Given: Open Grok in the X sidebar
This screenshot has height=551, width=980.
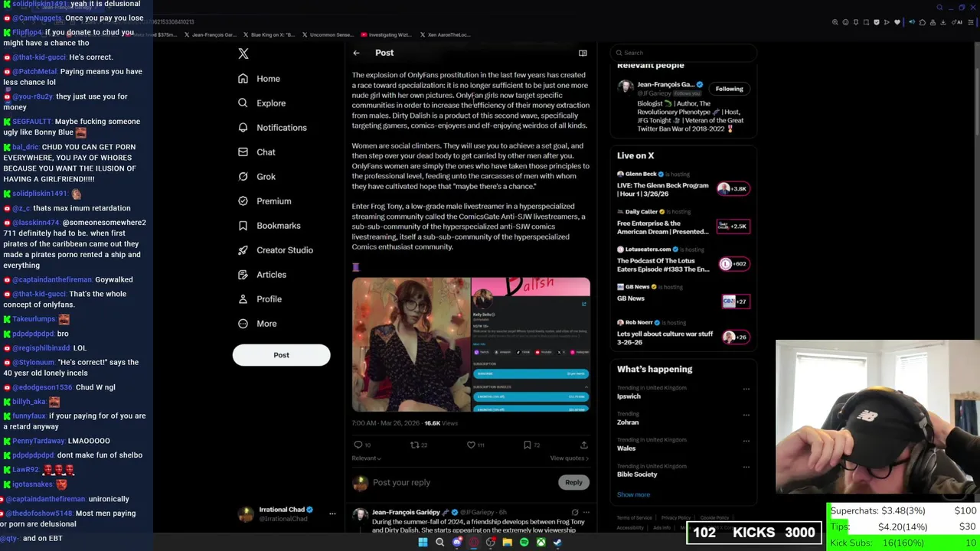Looking at the screenshot, I should [x=256, y=177].
